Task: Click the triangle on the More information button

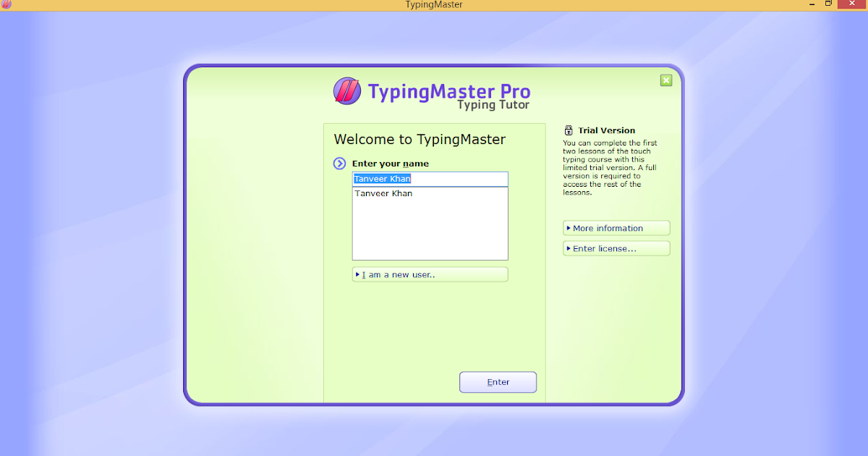Action: pos(567,227)
